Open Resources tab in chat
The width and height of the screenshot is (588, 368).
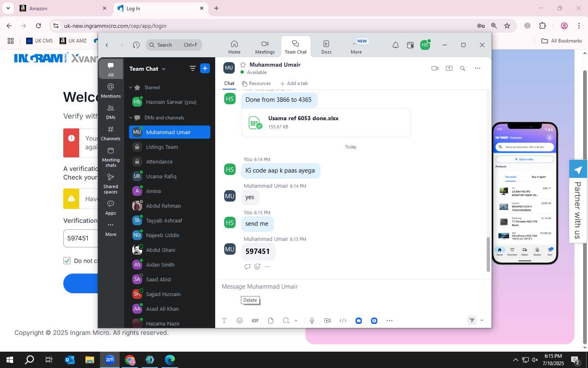(x=256, y=83)
